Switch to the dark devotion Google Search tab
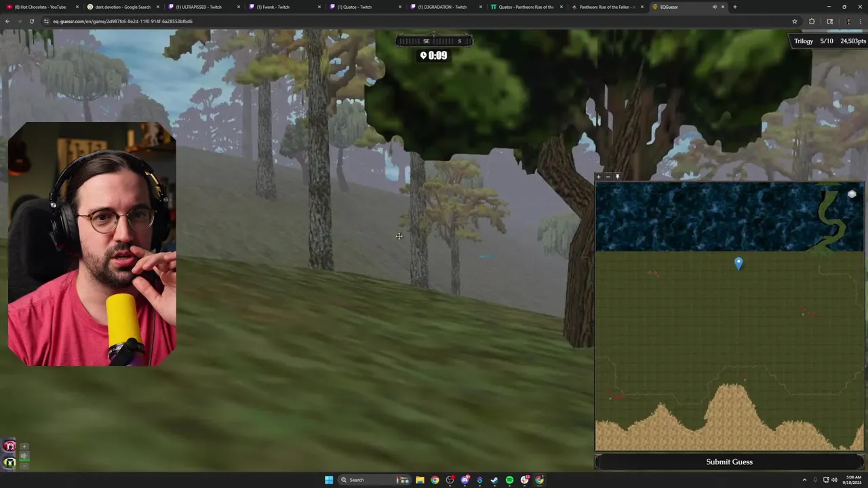 tap(122, 7)
